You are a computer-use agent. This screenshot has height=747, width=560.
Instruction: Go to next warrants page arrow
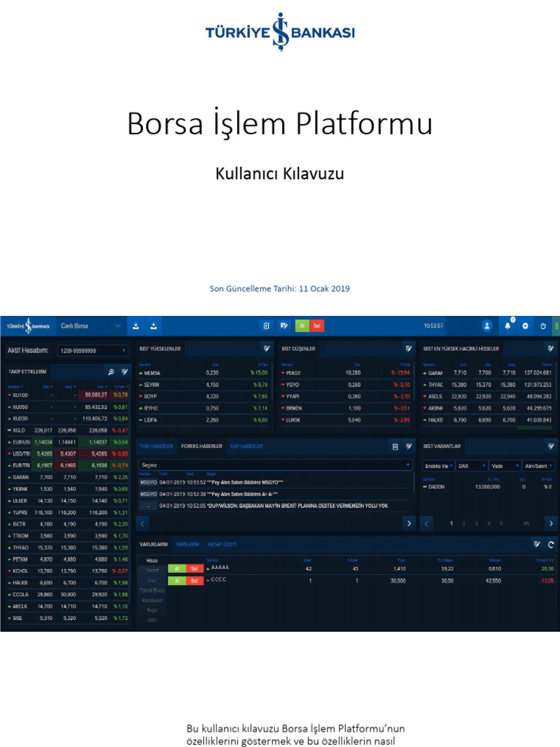[551, 523]
